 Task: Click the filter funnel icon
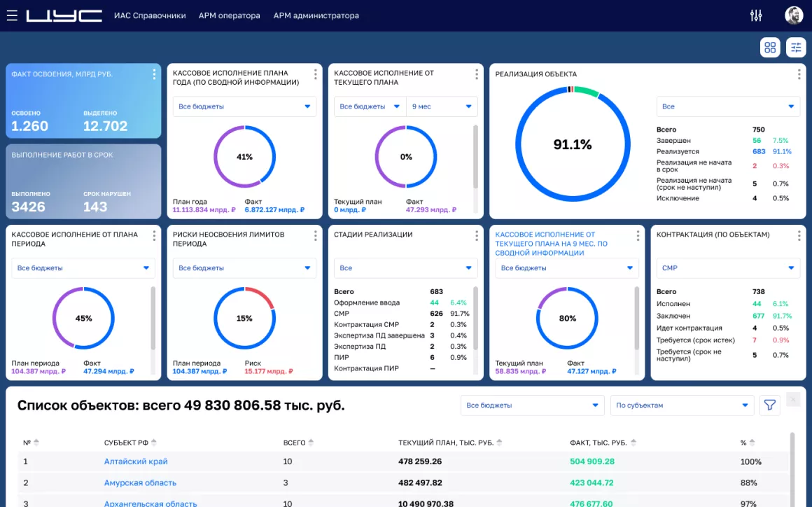tap(770, 405)
